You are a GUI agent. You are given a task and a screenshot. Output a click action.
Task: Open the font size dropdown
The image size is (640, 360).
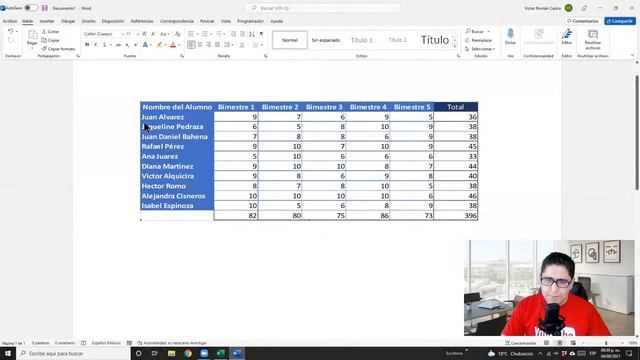pyautogui.click(x=138, y=34)
